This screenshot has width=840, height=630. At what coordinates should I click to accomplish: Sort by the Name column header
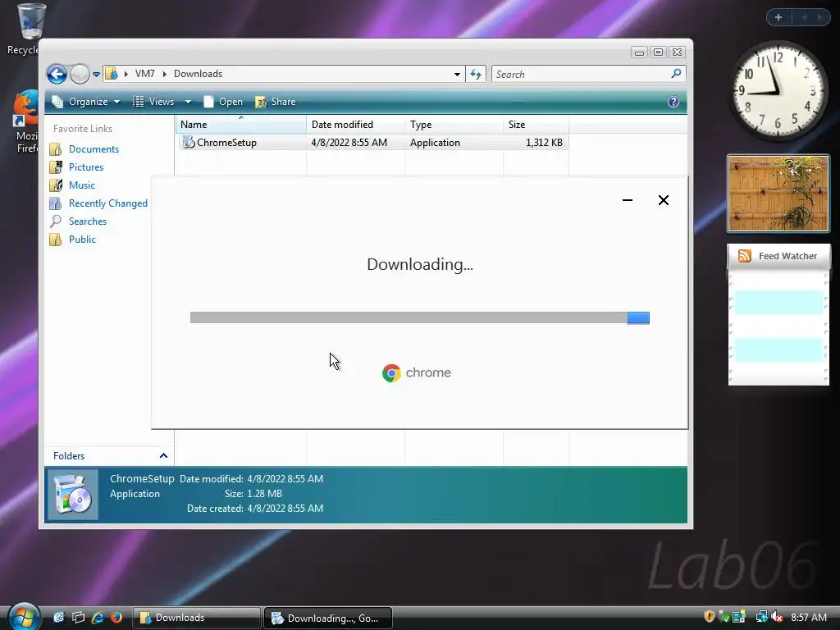(241, 125)
